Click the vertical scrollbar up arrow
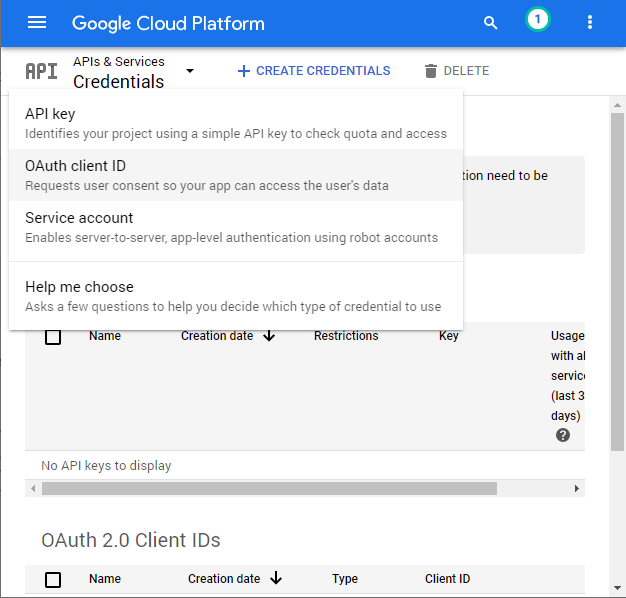 [x=618, y=105]
